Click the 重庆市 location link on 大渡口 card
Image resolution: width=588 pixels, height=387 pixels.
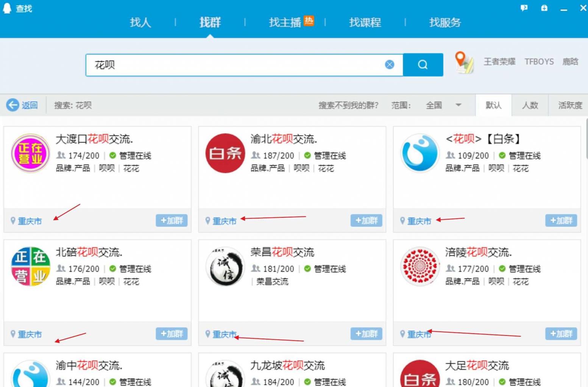tap(30, 221)
